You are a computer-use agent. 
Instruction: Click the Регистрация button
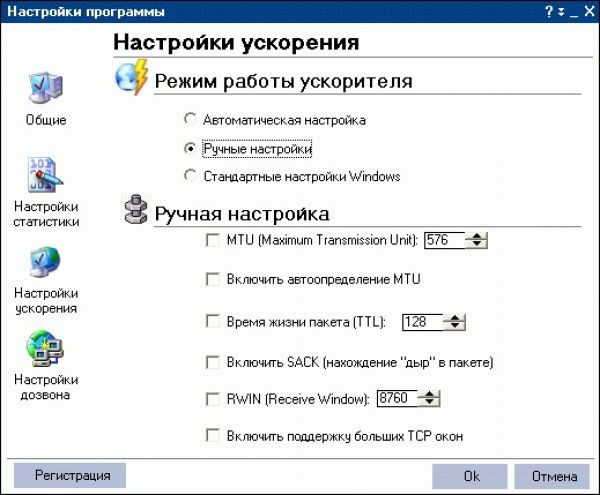tap(70, 475)
